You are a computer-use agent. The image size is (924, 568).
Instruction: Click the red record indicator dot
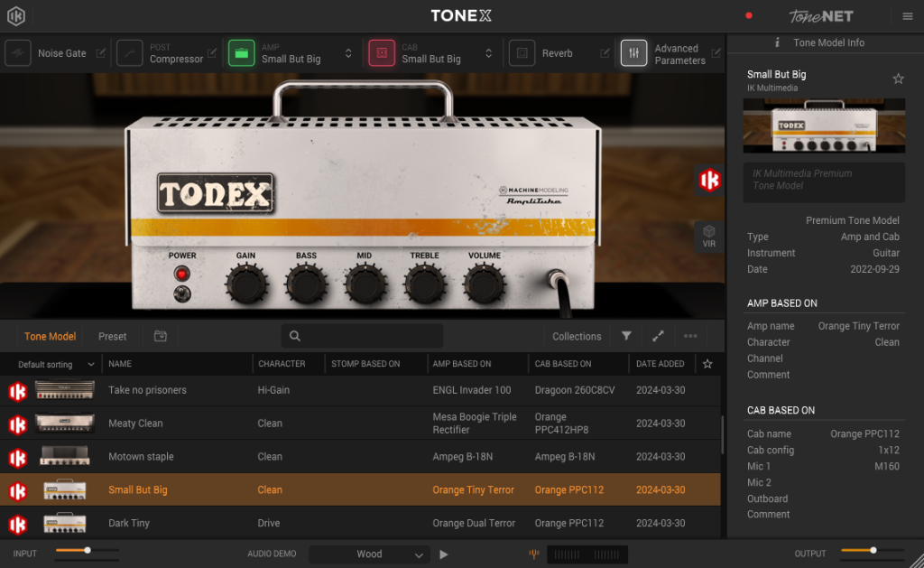(x=749, y=16)
